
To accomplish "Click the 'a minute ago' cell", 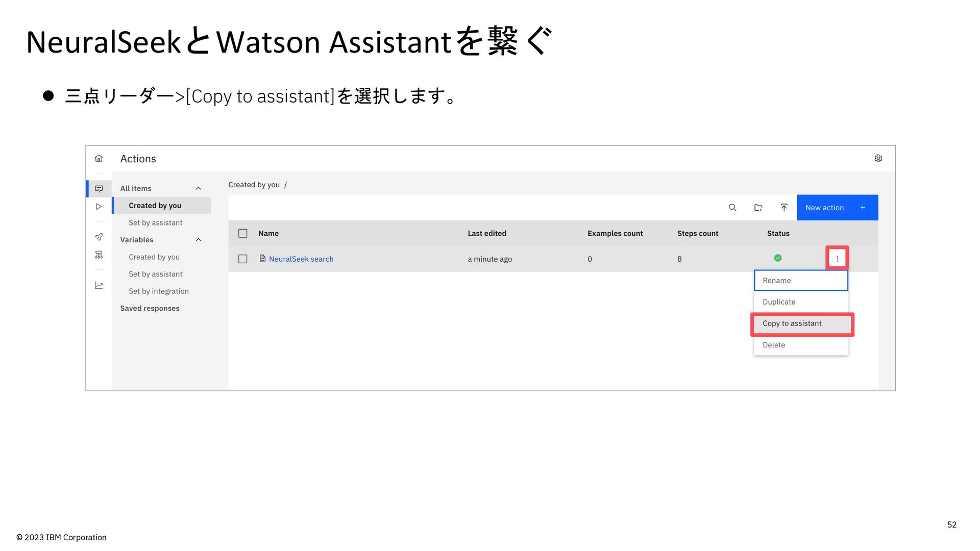I will (x=489, y=259).
